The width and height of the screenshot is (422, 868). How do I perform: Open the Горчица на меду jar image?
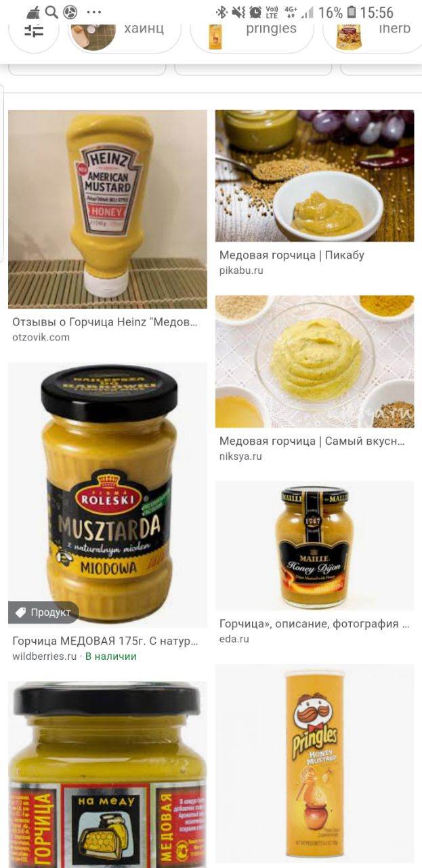(108, 774)
